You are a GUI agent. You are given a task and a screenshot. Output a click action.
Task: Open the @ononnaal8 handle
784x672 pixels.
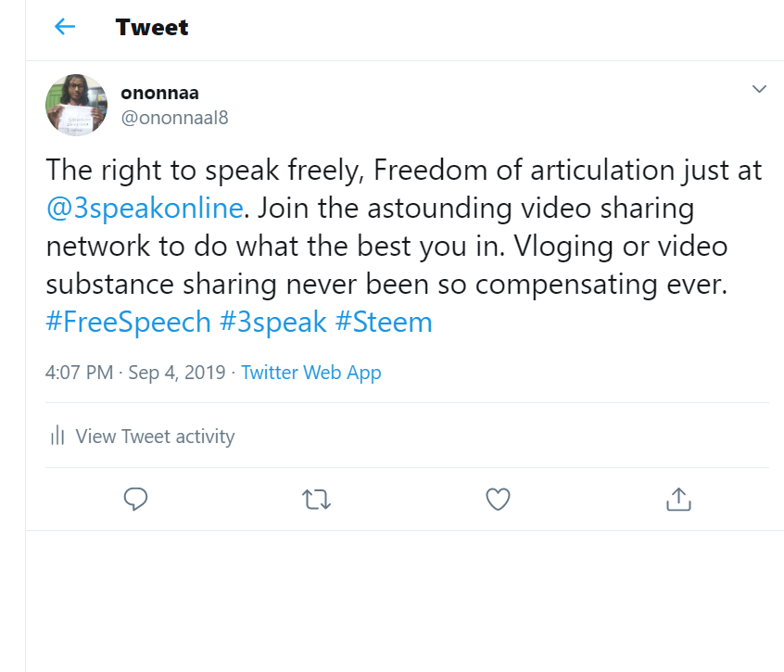pos(174,118)
